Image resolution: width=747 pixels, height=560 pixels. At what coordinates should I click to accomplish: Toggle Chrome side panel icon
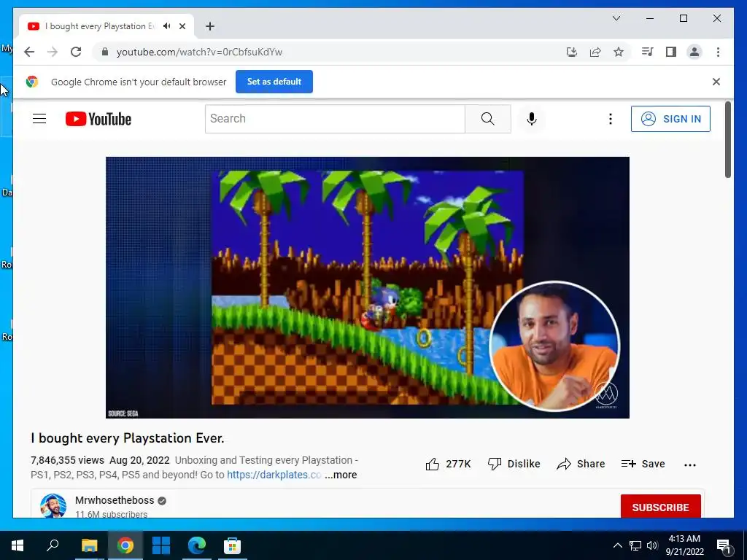[x=671, y=52]
